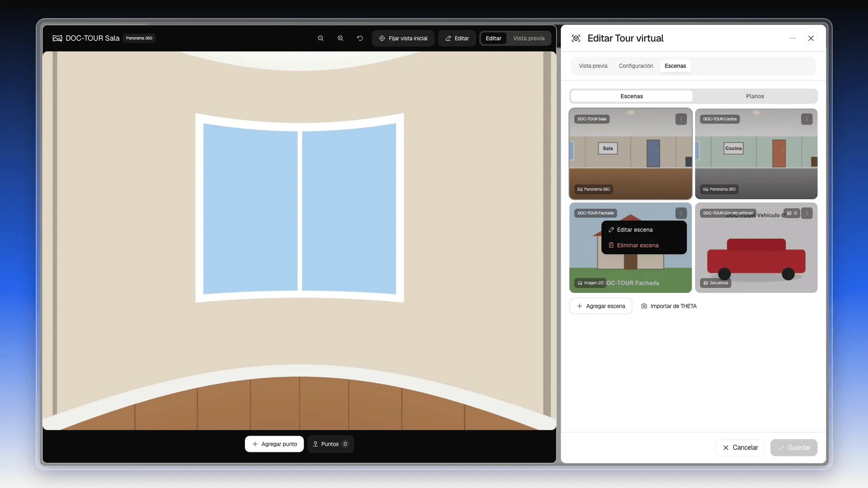Select the DOC-TOUR Cocina scene thumbnail

pyautogui.click(x=756, y=154)
